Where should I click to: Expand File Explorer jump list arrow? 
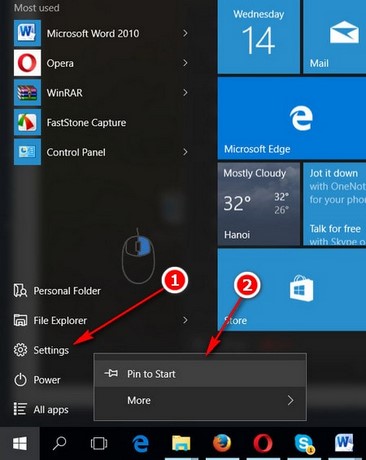(x=185, y=320)
